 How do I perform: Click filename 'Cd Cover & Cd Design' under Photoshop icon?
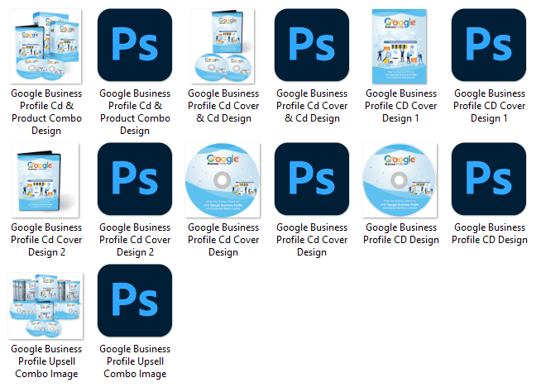coord(312,106)
